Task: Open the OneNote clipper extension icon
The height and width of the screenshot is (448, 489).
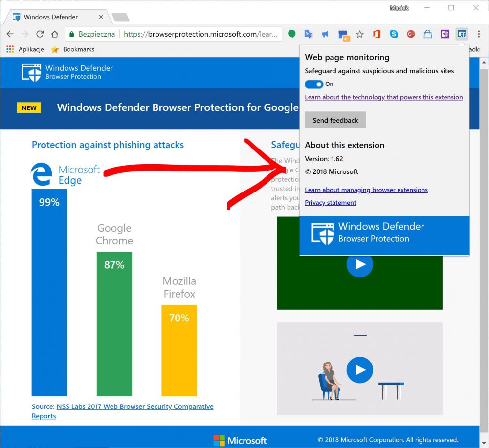Action: pos(445,34)
